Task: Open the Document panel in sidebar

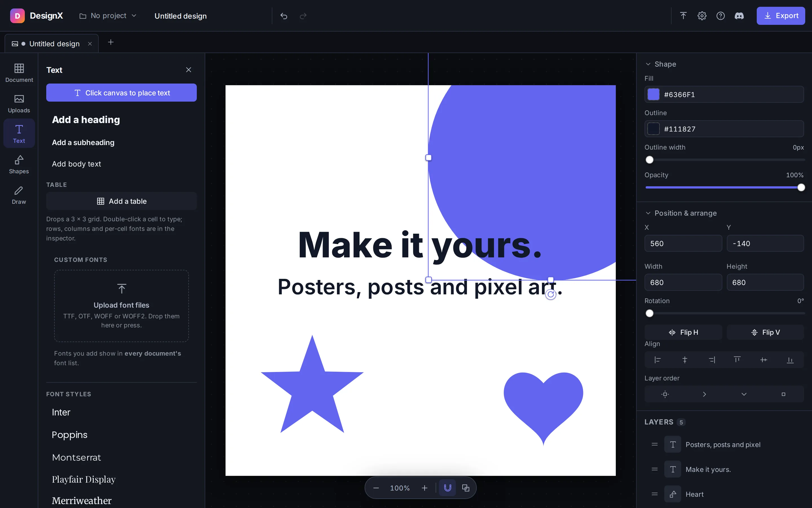Action: click(19, 73)
